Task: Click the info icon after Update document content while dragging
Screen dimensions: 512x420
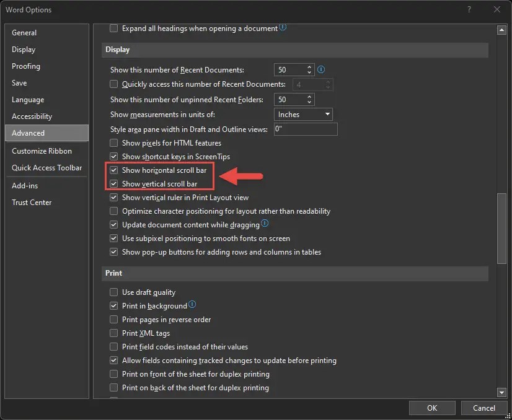Action: (264, 225)
